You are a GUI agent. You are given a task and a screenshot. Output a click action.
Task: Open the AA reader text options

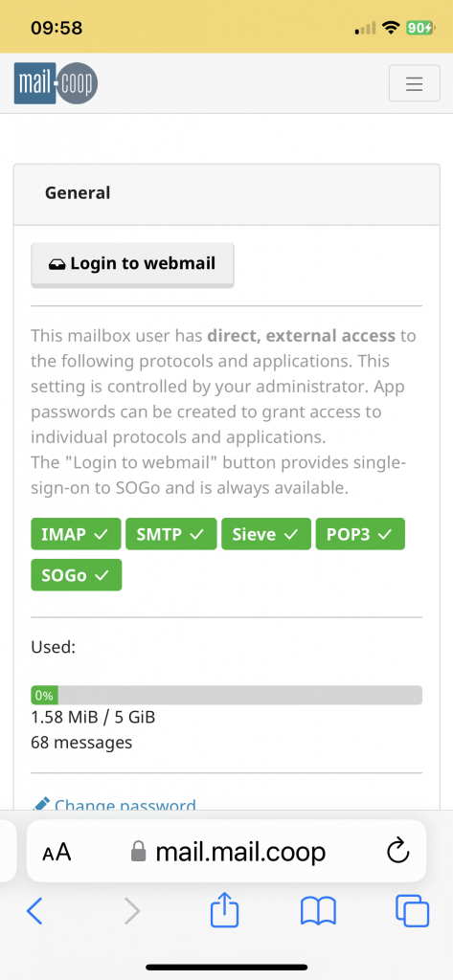pyautogui.click(x=57, y=852)
